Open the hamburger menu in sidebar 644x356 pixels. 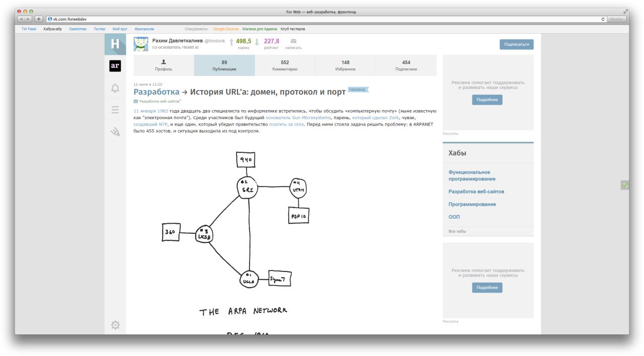(x=115, y=110)
